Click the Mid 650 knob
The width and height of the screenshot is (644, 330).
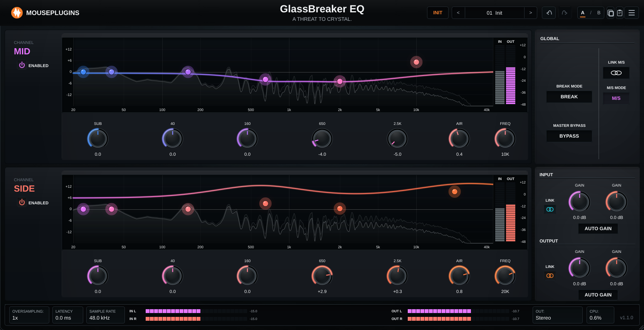pyautogui.click(x=322, y=138)
